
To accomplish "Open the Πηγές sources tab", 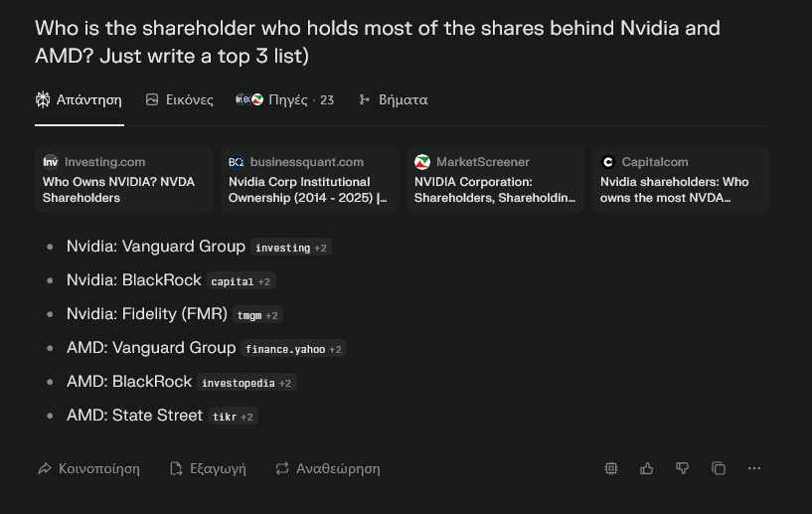I will 285,99.
